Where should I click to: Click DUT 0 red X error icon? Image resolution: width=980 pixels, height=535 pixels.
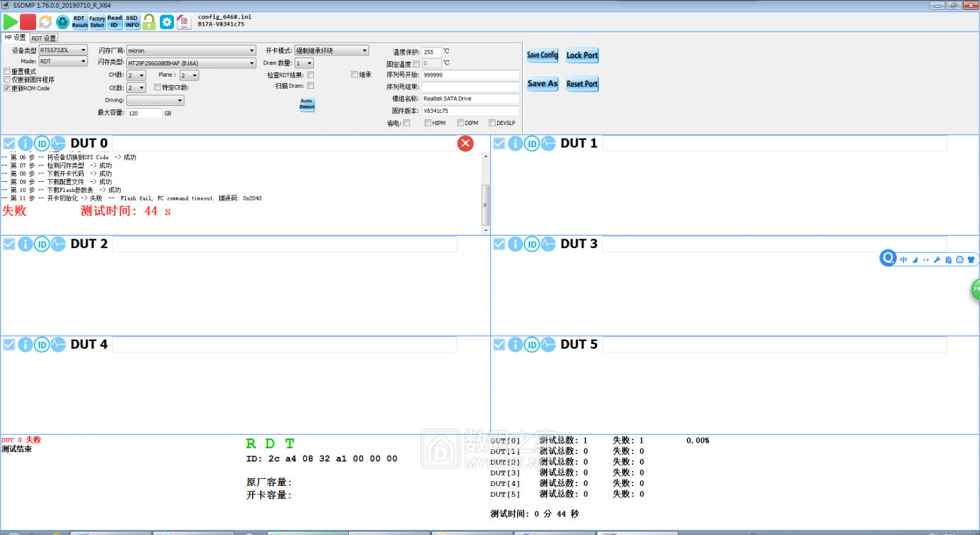(x=465, y=144)
